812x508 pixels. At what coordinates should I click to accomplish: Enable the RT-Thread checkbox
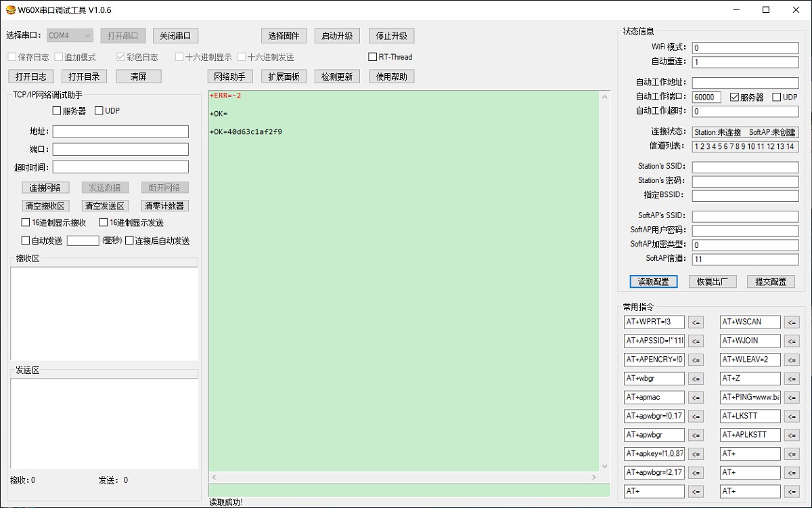click(373, 57)
